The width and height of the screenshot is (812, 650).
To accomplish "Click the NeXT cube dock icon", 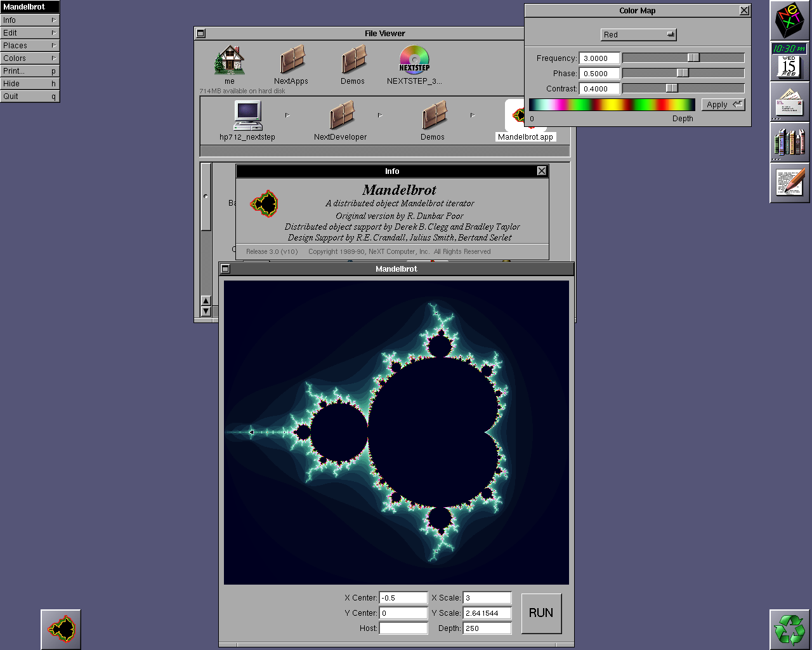I will (789, 20).
